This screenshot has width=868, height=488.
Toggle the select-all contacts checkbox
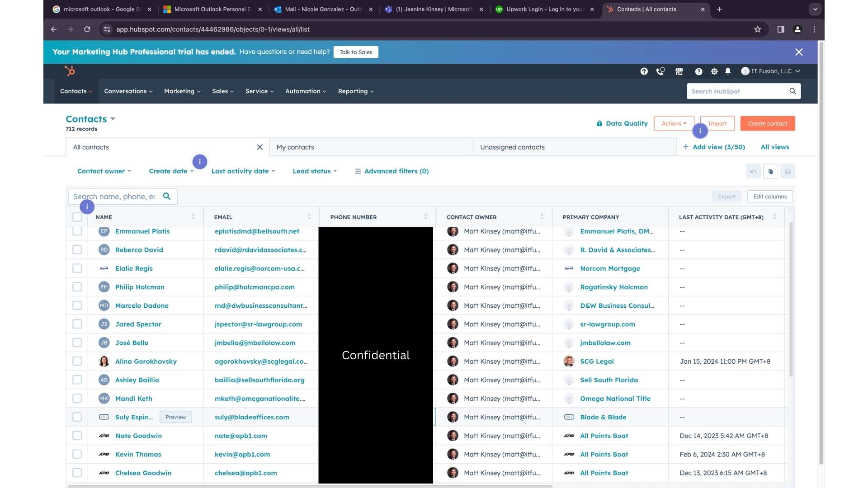point(77,217)
